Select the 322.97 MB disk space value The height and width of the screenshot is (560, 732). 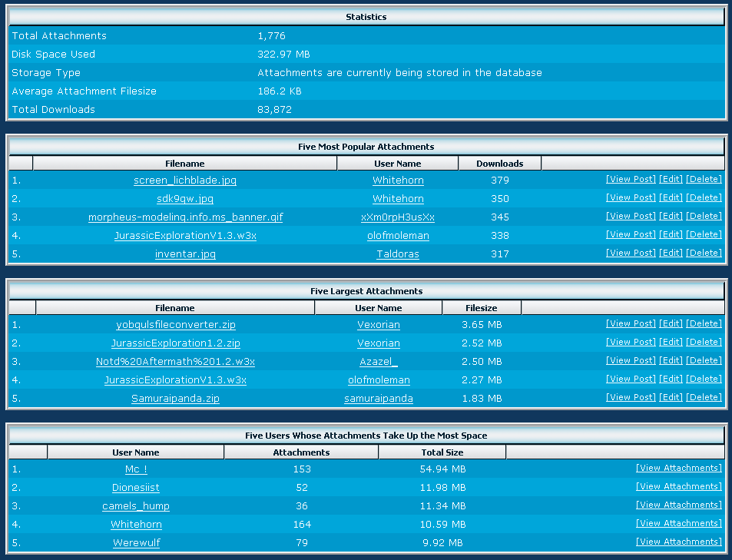(284, 55)
